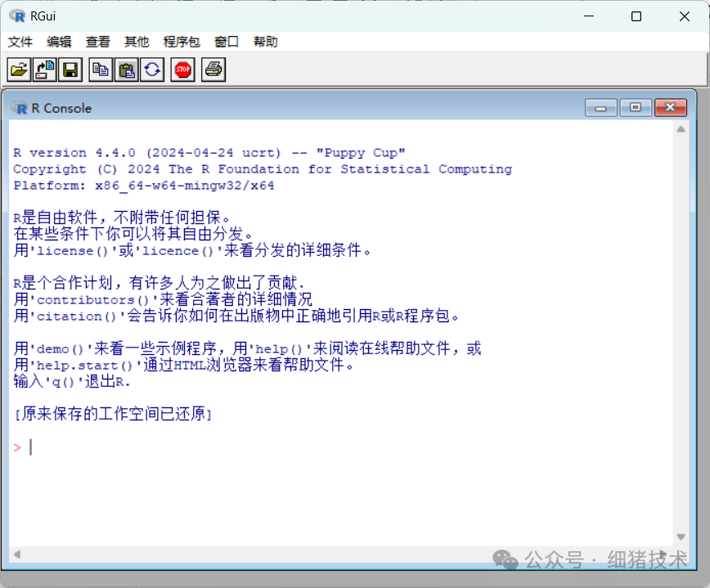Click the Copyright R Foundation line
Image resolution: width=710 pixels, height=588 pixels.
click(x=263, y=169)
